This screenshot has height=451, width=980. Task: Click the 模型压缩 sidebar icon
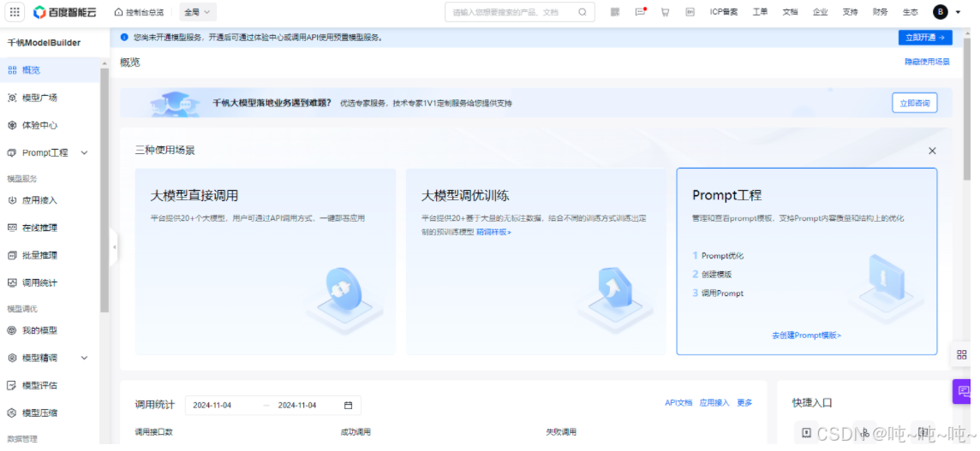12,412
